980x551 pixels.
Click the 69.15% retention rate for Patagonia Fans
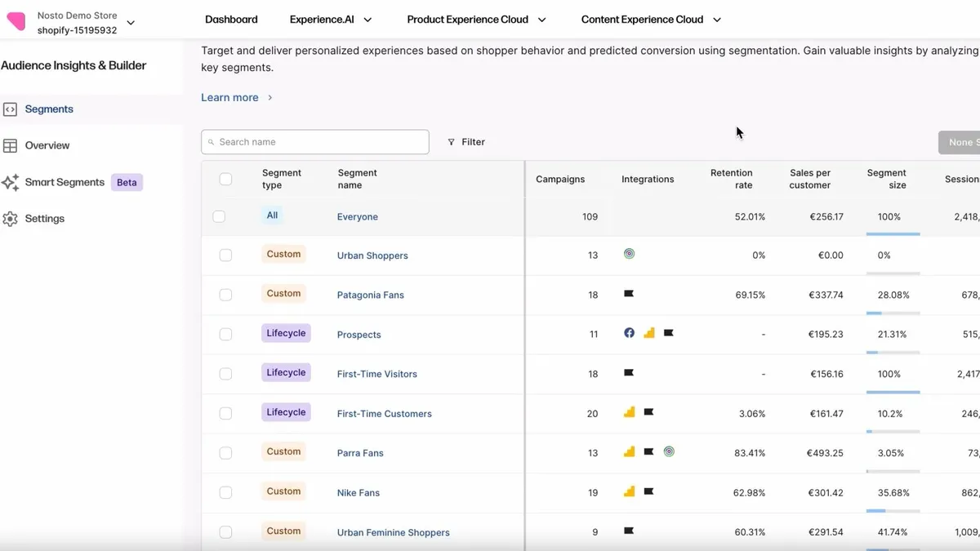[751, 295]
